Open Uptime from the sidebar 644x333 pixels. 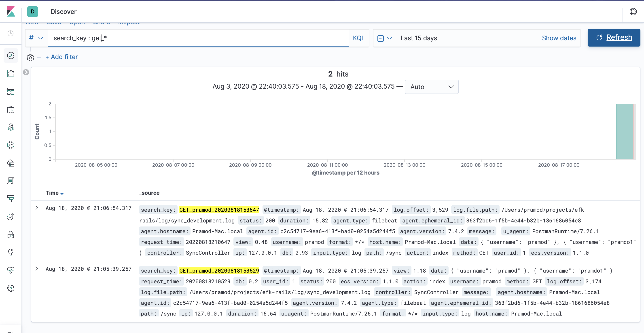click(11, 217)
